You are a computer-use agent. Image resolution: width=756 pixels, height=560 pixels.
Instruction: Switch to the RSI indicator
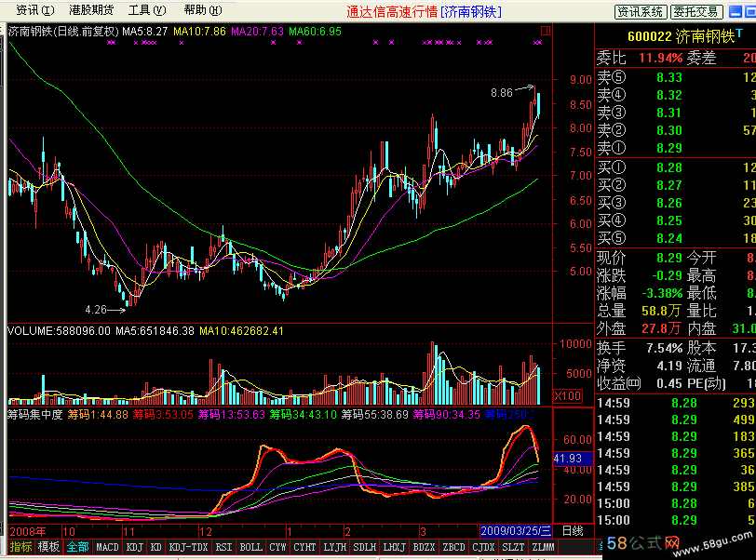click(x=223, y=546)
